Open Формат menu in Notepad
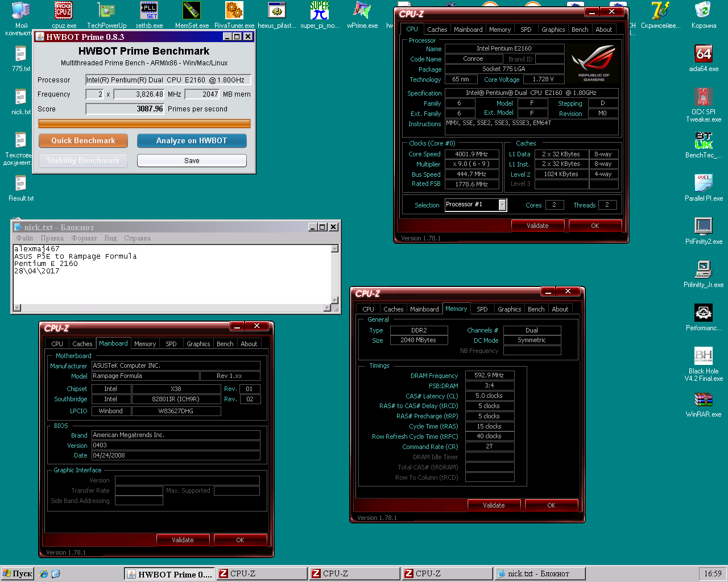Image resolution: width=728 pixels, height=582 pixels. click(84, 238)
